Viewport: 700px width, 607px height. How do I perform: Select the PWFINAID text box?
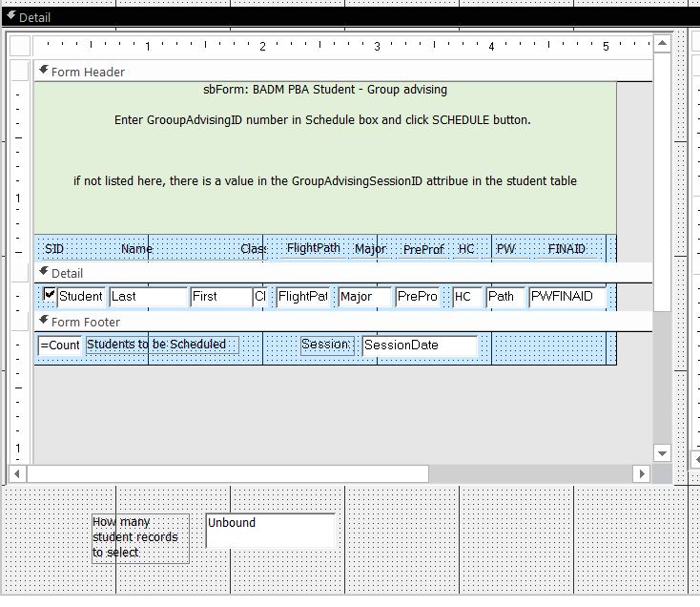(x=567, y=297)
